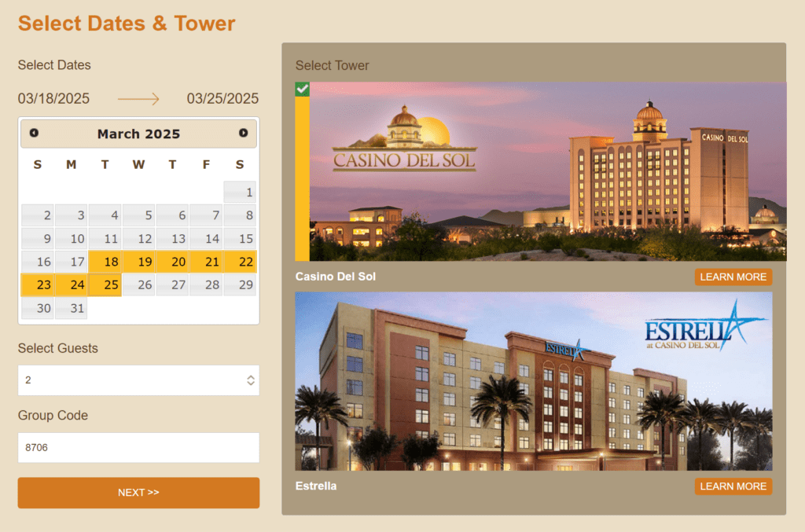Uncheck the Casino Del Sol tower checkmark
Screen dimensions: 805x532
pos(302,89)
